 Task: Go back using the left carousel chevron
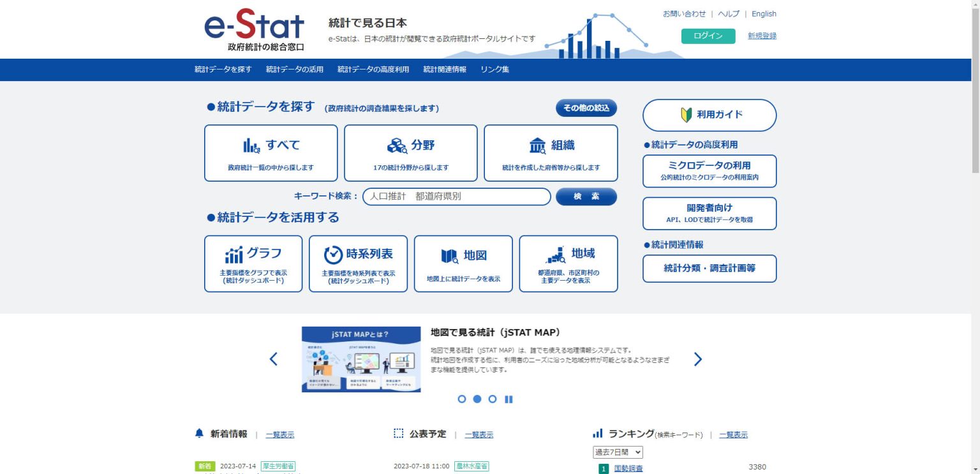point(273,359)
